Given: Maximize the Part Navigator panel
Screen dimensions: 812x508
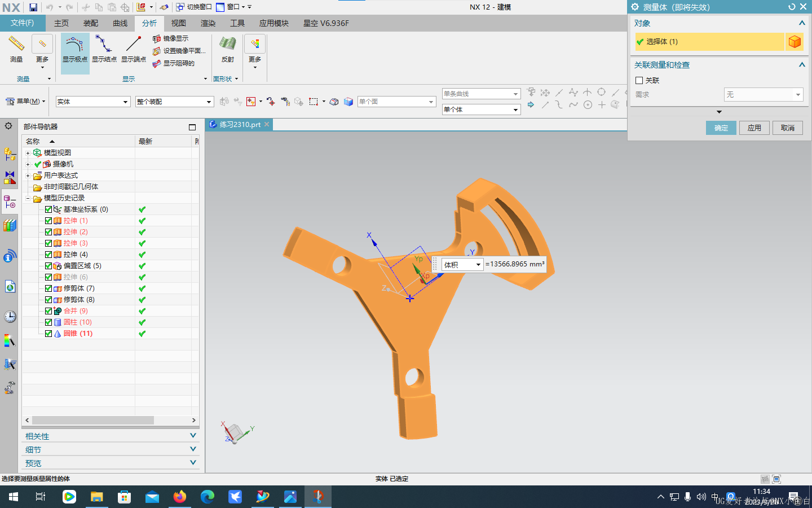Looking at the screenshot, I should point(192,127).
